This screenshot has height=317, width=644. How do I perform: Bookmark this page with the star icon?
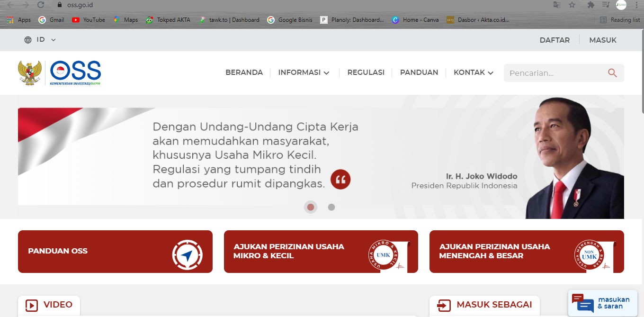click(572, 5)
